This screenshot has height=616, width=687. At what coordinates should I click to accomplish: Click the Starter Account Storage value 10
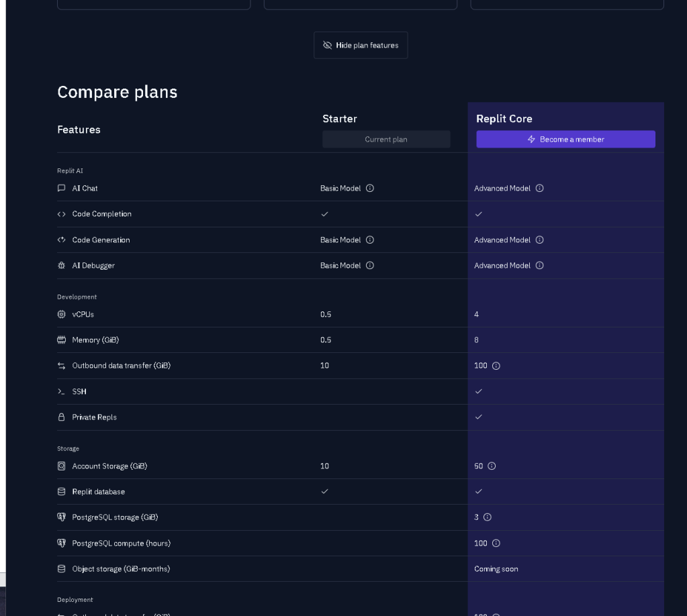[324, 466]
